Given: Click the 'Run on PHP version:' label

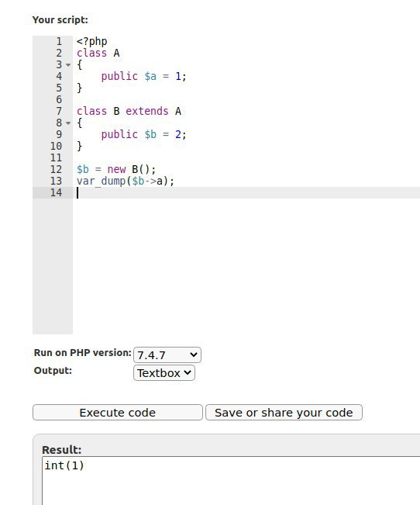Looking at the screenshot, I should (x=83, y=353).
